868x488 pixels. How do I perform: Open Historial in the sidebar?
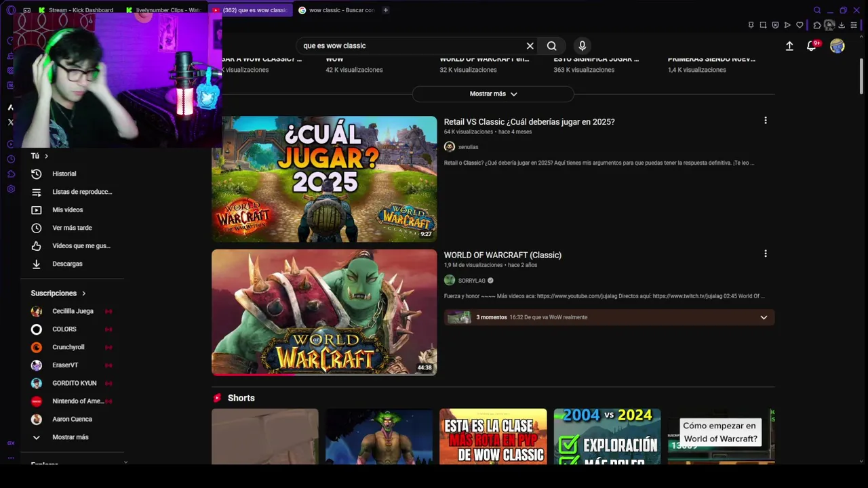64,174
